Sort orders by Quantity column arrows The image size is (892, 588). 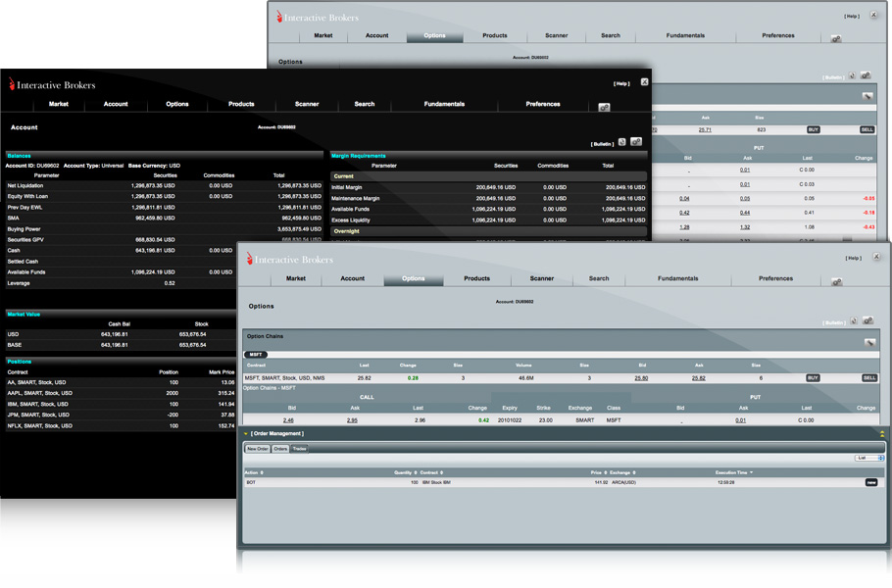point(416,472)
